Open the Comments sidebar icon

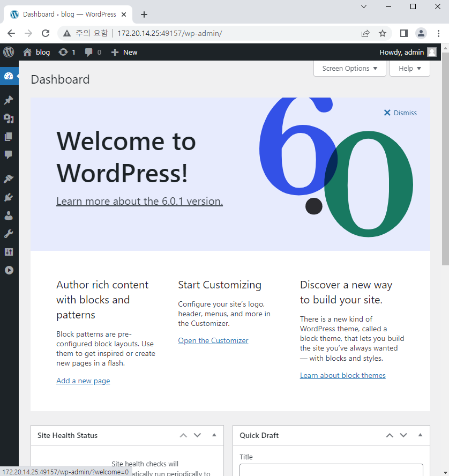pyautogui.click(x=9, y=155)
